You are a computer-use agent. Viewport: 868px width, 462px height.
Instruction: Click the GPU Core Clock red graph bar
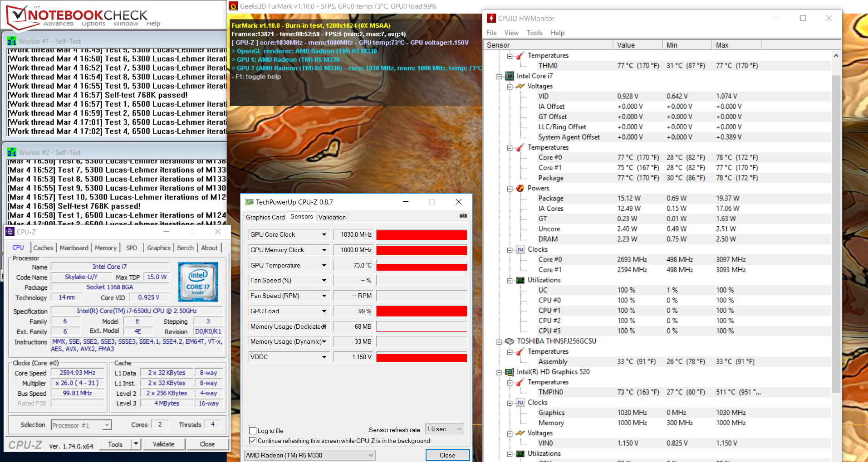422,234
